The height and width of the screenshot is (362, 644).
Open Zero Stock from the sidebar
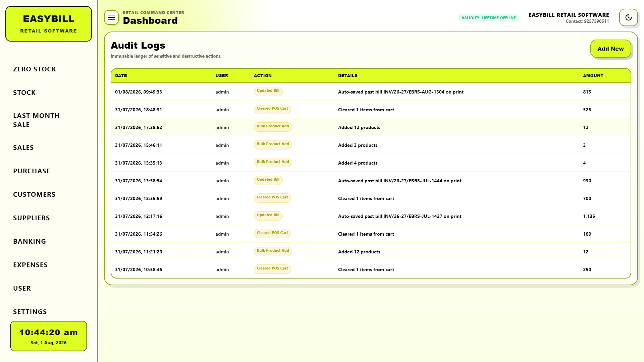click(x=35, y=69)
